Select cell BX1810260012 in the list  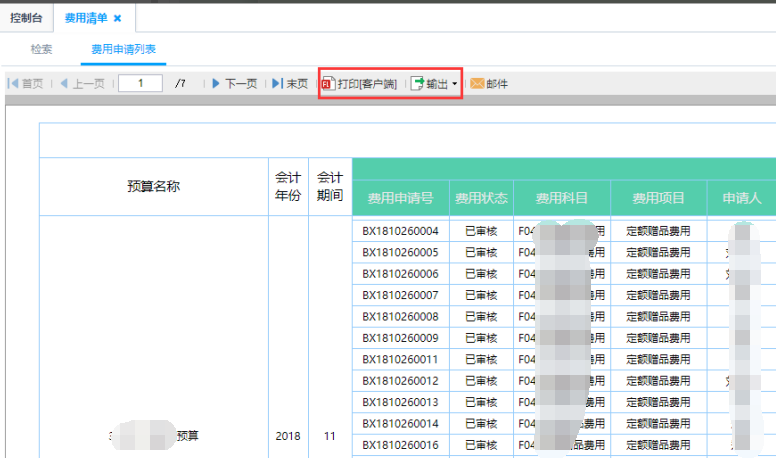click(x=400, y=381)
